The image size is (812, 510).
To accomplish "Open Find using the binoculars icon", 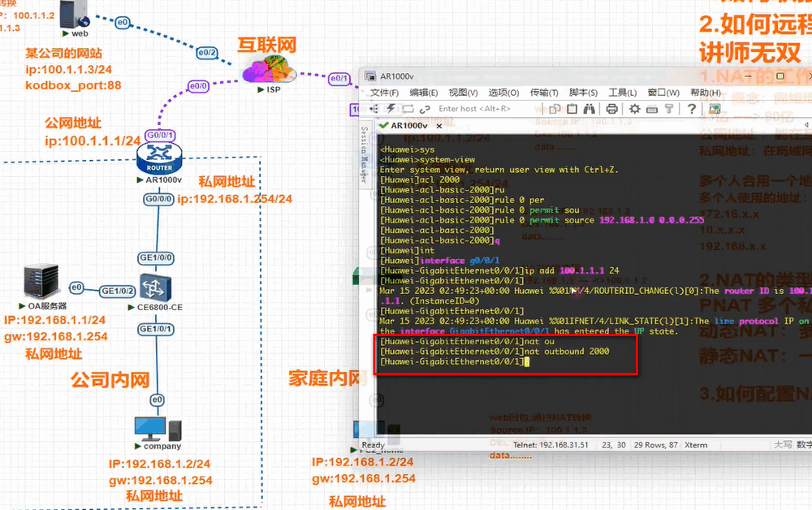I will click(x=590, y=109).
